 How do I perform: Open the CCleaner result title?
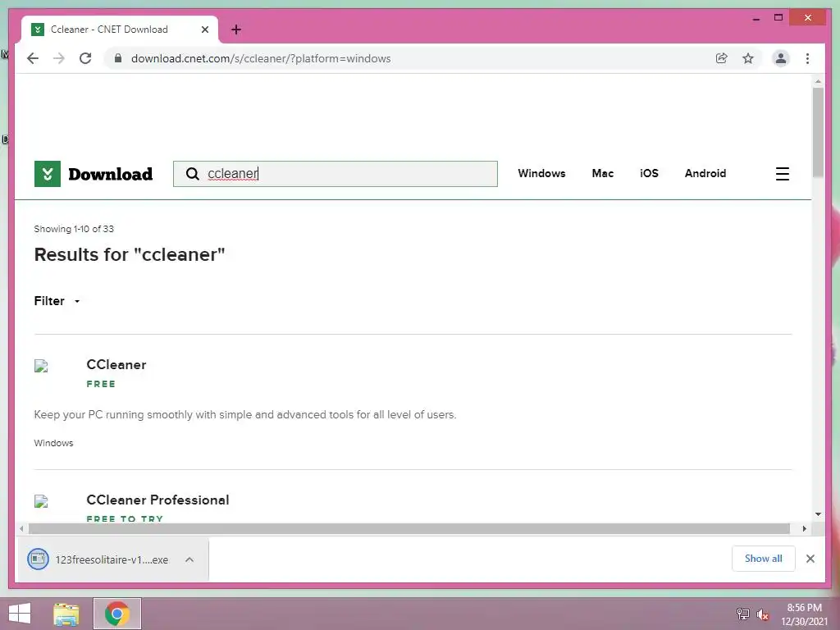pos(116,364)
